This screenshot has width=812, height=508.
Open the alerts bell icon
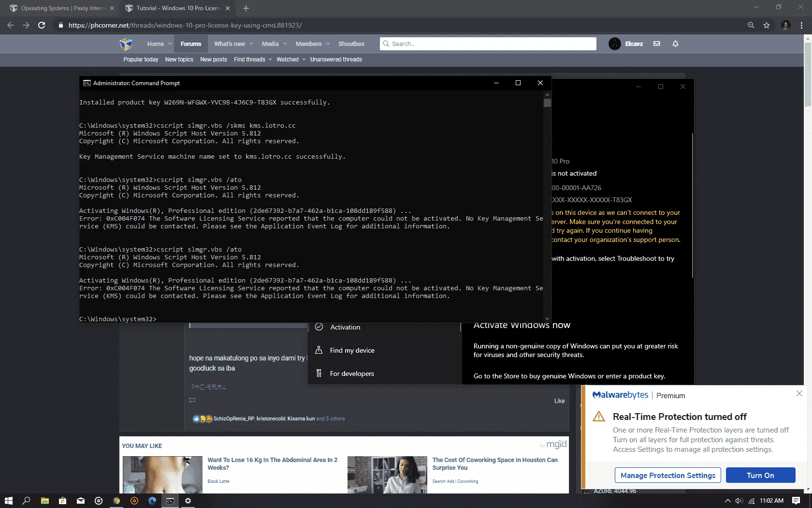click(675, 44)
